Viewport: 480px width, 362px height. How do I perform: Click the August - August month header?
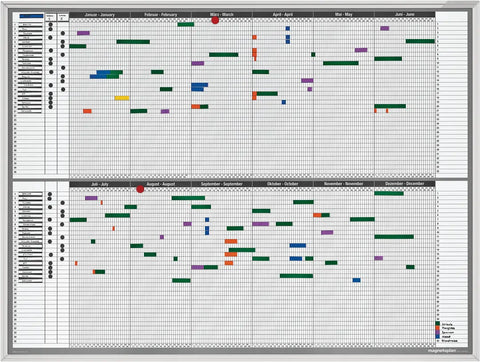(x=161, y=184)
